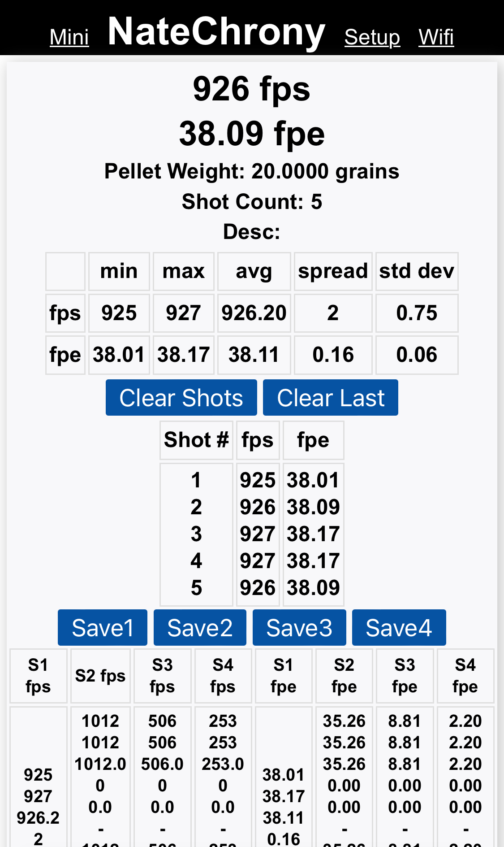Click the Clear Last button
Screen dimensions: 504x847
(x=331, y=398)
